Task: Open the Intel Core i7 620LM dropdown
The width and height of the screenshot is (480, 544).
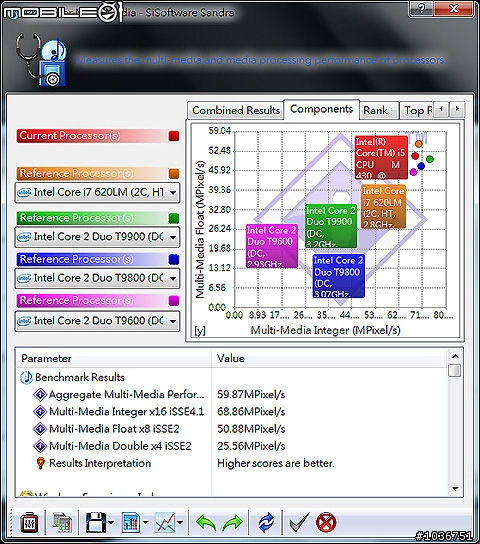Action: pyautogui.click(x=97, y=192)
